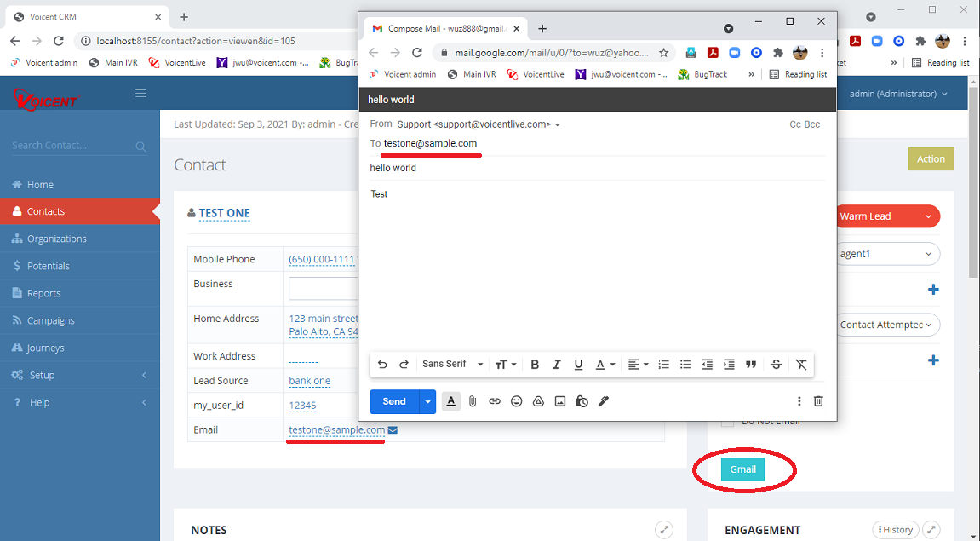Attach files using the paperclip icon
Viewport: 980px width, 541px height.
pyautogui.click(x=473, y=401)
